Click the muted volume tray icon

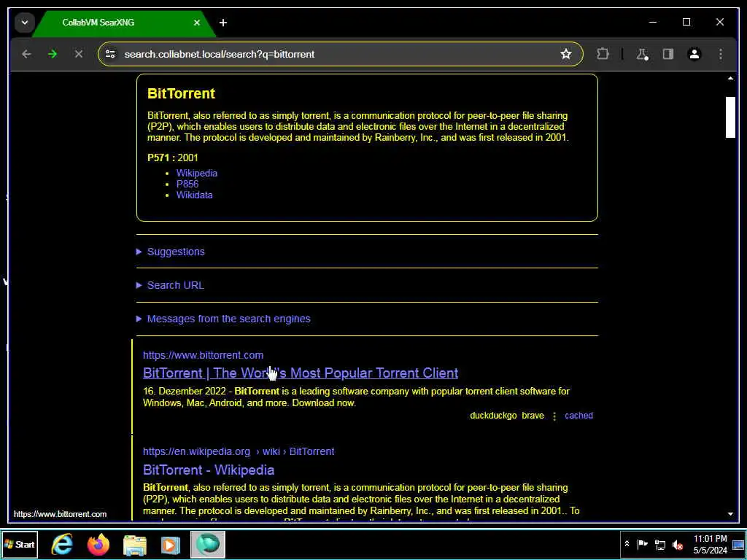coord(678,544)
